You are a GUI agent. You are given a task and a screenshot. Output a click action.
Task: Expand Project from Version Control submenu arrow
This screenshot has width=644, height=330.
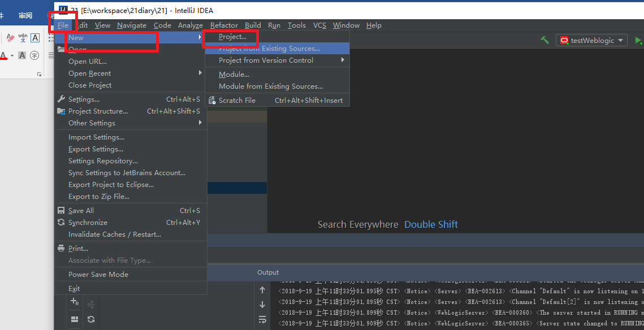coord(343,60)
